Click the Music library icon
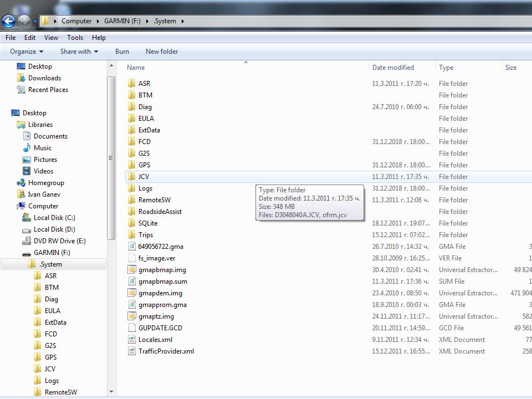This screenshot has width=532, height=399. 27,148
